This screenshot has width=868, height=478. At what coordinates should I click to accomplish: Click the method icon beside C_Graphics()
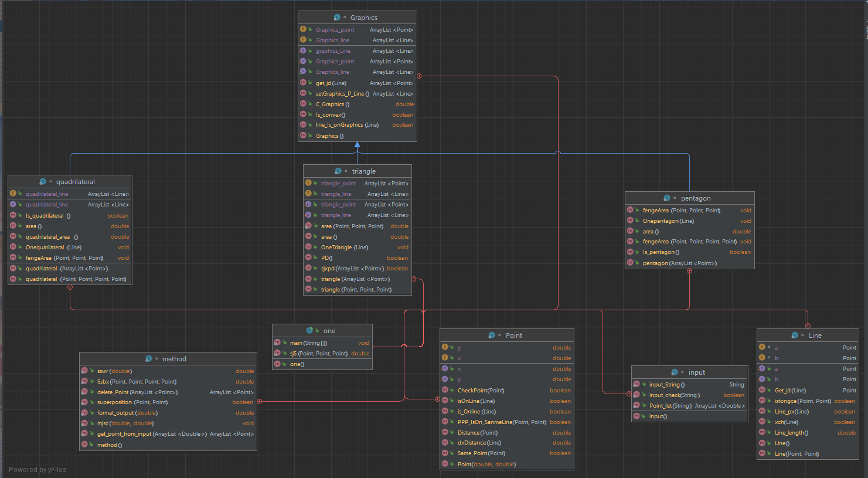pos(303,104)
